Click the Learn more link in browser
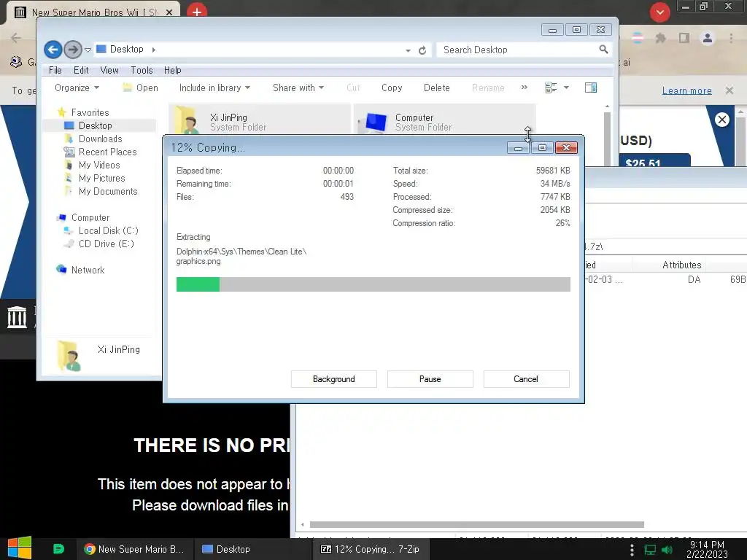This screenshot has height=560, width=747. [x=686, y=90]
